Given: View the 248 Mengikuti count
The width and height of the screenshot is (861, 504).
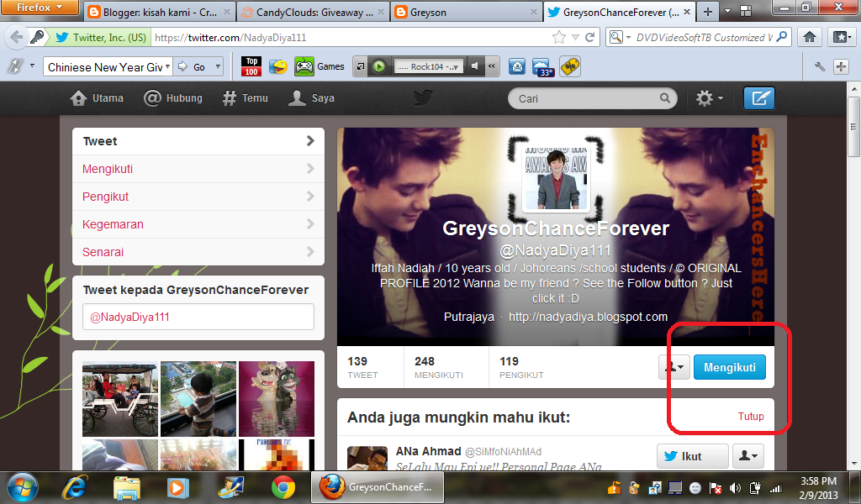Looking at the screenshot, I should click(439, 367).
